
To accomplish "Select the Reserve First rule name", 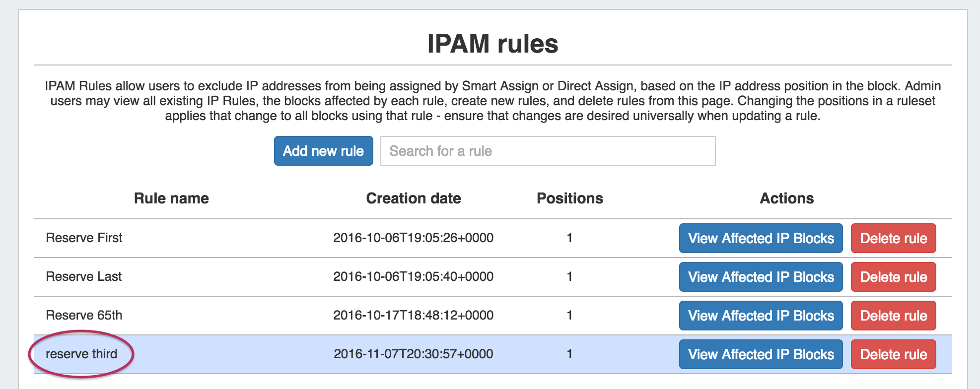I will coord(84,238).
